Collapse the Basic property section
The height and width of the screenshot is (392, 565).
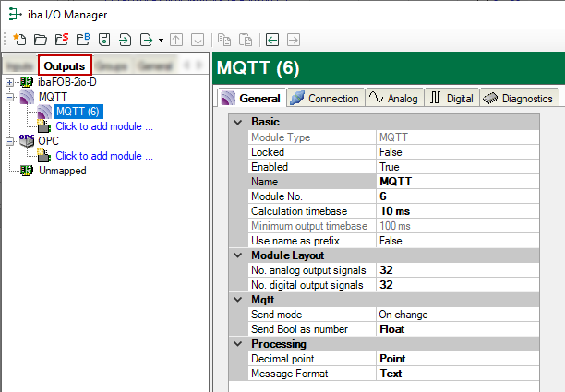tap(238, 122)
